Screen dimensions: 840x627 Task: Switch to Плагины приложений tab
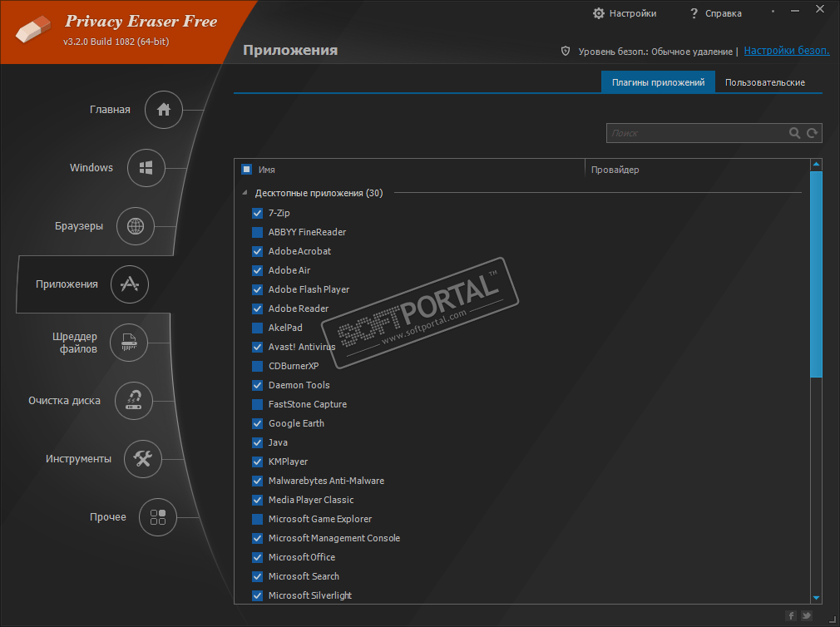658,82
